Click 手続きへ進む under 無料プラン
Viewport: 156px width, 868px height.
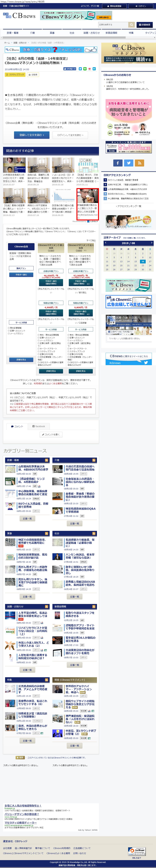tap(21, 275)
